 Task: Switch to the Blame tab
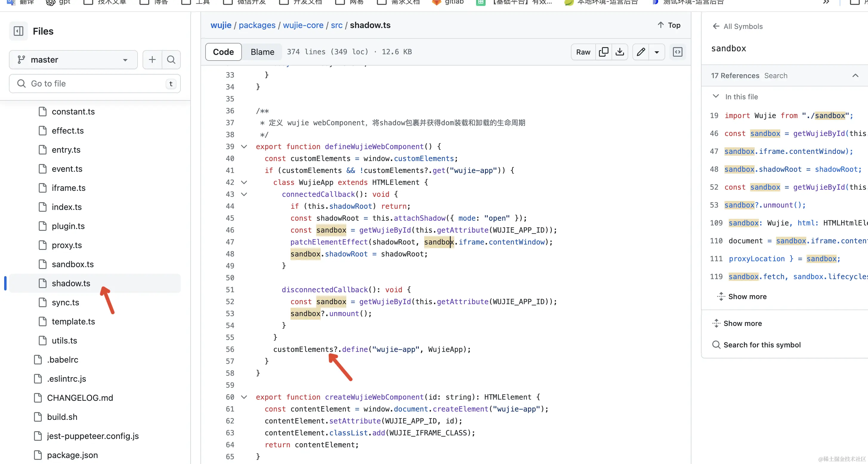point(262,52)
